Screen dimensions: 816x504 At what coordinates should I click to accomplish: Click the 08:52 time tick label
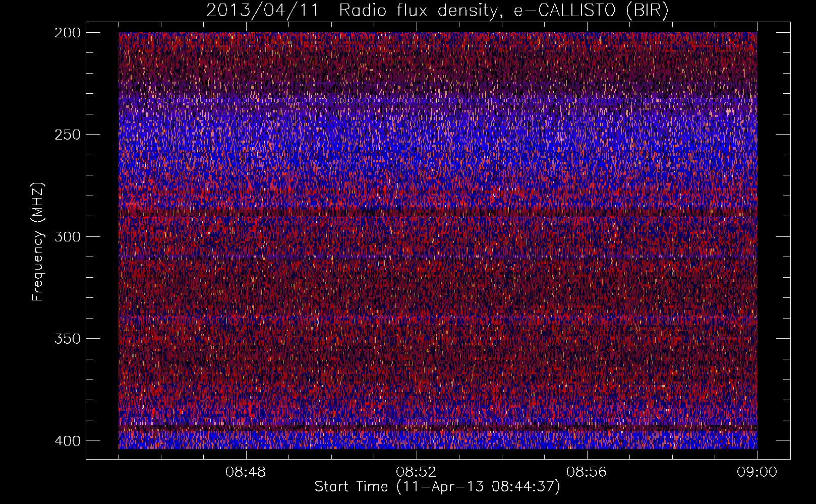click(416, 472)
